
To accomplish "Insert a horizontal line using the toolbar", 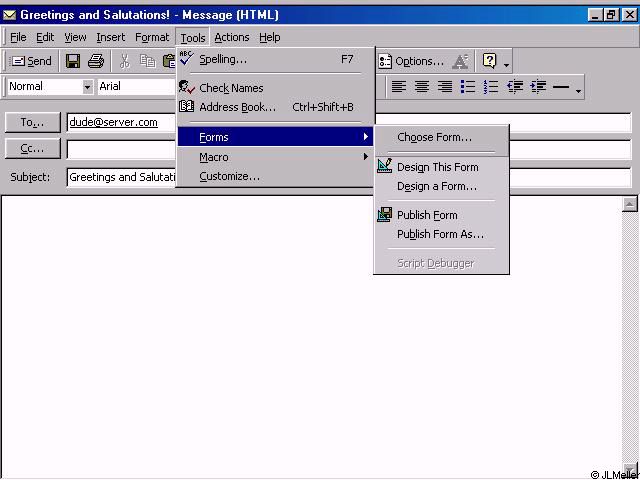I will 561,87.
